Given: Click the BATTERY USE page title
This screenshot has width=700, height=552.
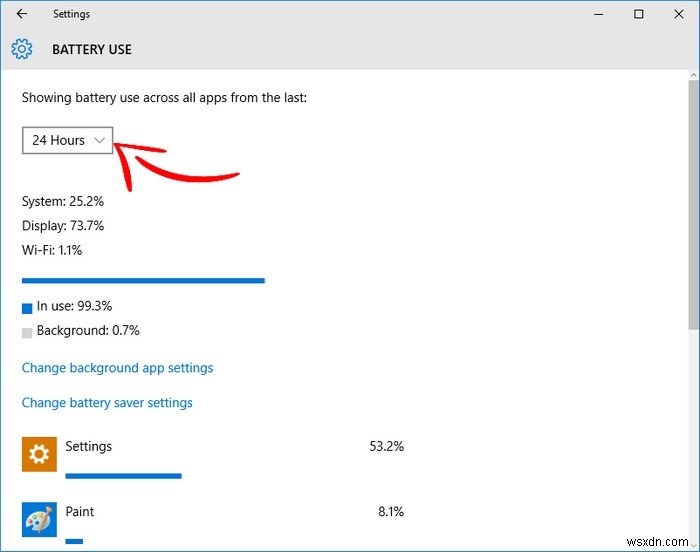Looking at the screenshot, I should click(92, 49).
